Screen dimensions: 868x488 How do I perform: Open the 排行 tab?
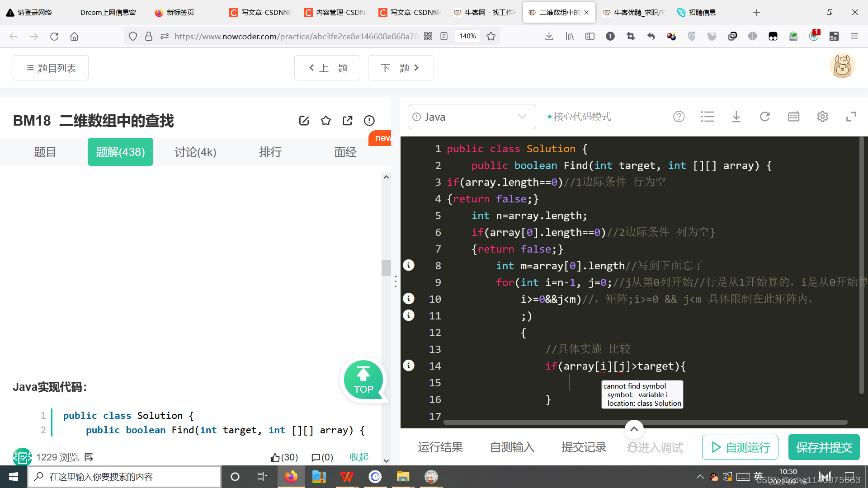pos(270,152)
